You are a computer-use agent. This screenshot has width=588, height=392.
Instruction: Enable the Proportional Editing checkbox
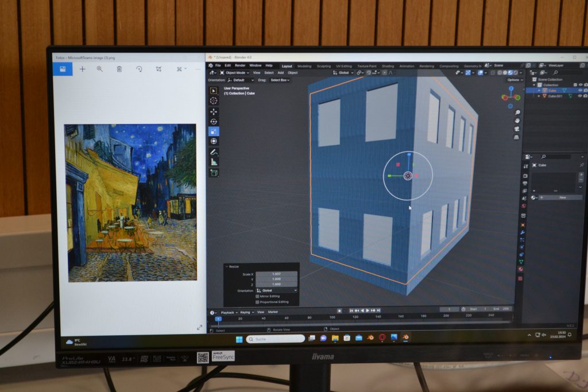(x=257, y=302)
